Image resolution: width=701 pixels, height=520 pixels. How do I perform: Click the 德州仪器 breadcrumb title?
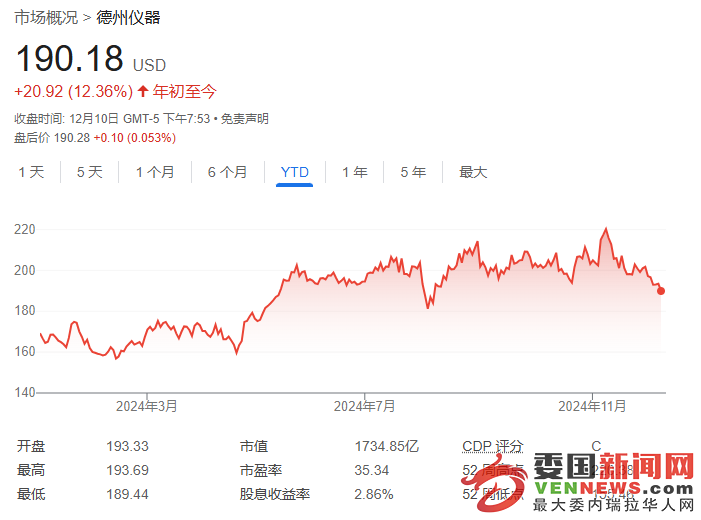tap(128, 18)
